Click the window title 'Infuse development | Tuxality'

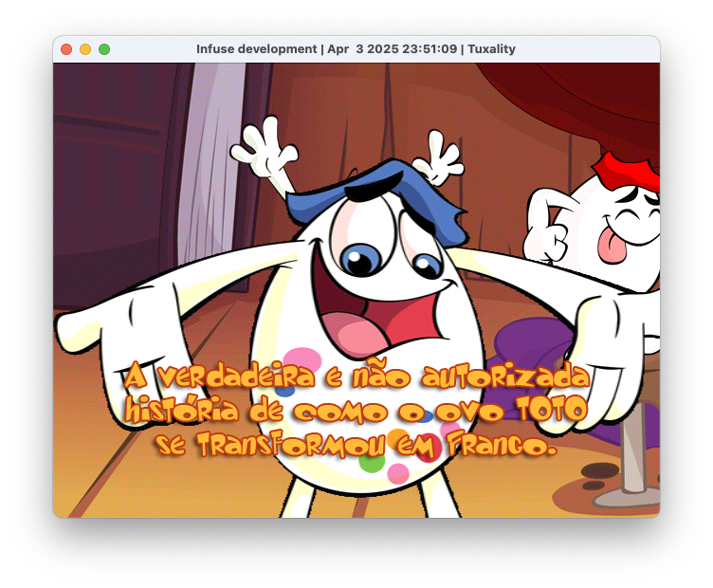[x=356, y=49]
